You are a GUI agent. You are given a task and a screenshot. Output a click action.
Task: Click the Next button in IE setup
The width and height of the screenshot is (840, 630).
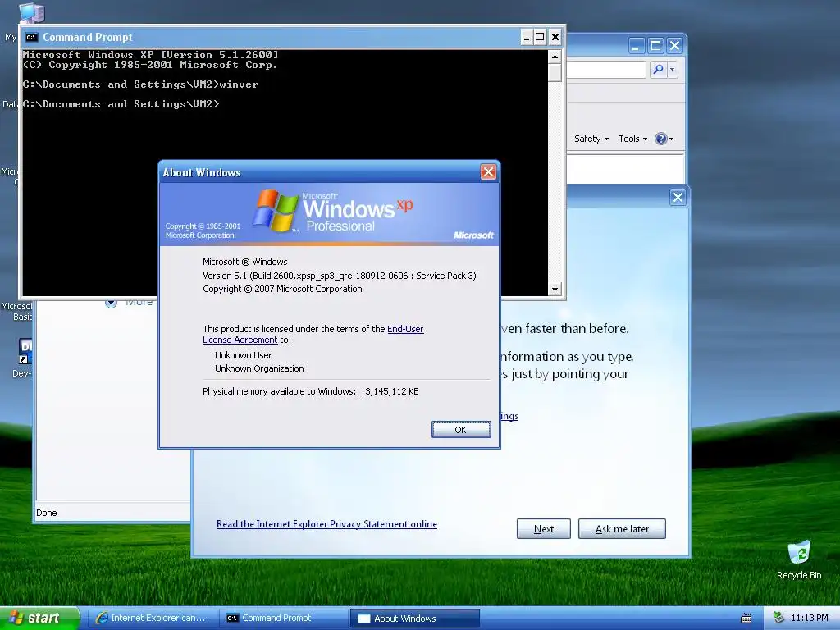click(x=544, y=529)
